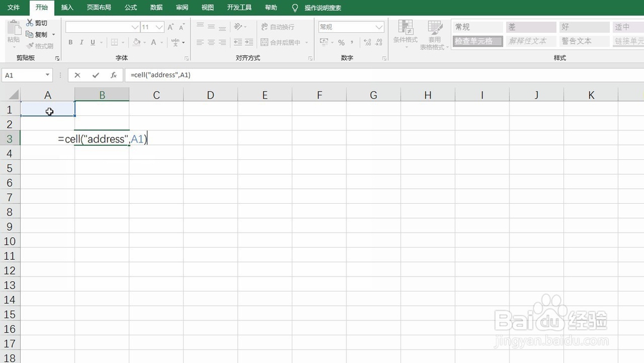Open the Copy (复制) dropdown arrow

tap(53, 35)
